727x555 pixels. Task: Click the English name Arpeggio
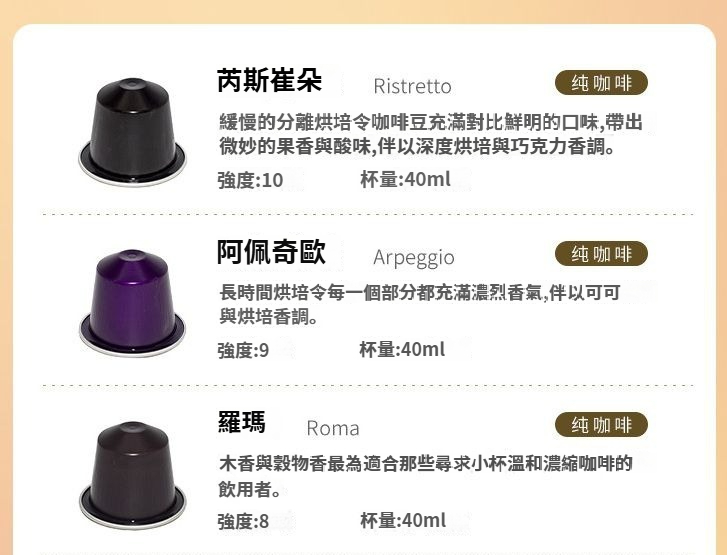click(414, 258)
